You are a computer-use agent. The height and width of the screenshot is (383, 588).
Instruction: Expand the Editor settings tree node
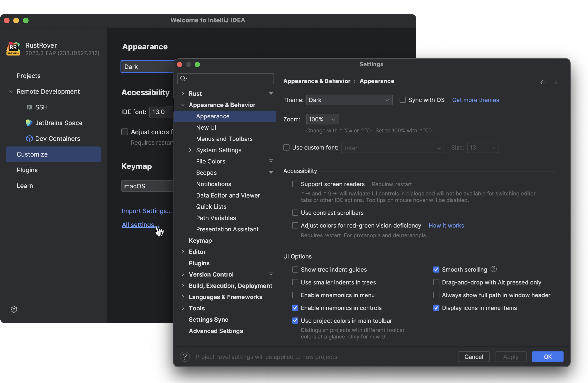click(x=183, y=252)
